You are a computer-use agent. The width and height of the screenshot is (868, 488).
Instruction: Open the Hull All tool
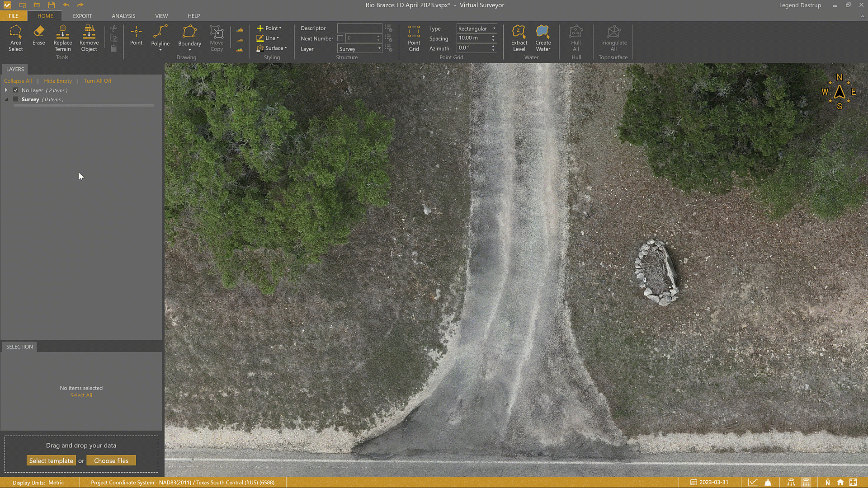tap(576, 38)
